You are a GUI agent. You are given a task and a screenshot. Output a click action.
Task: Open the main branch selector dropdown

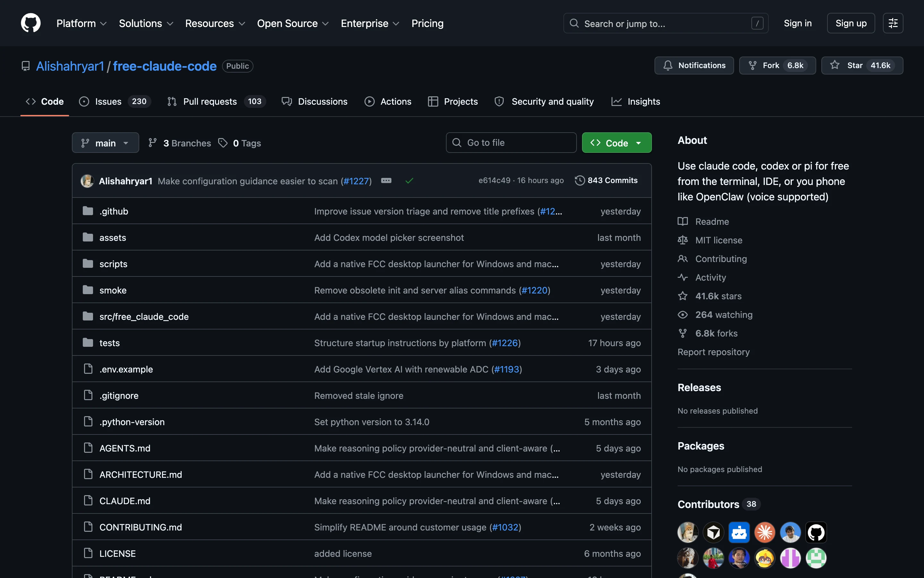[x=105, y=143]
